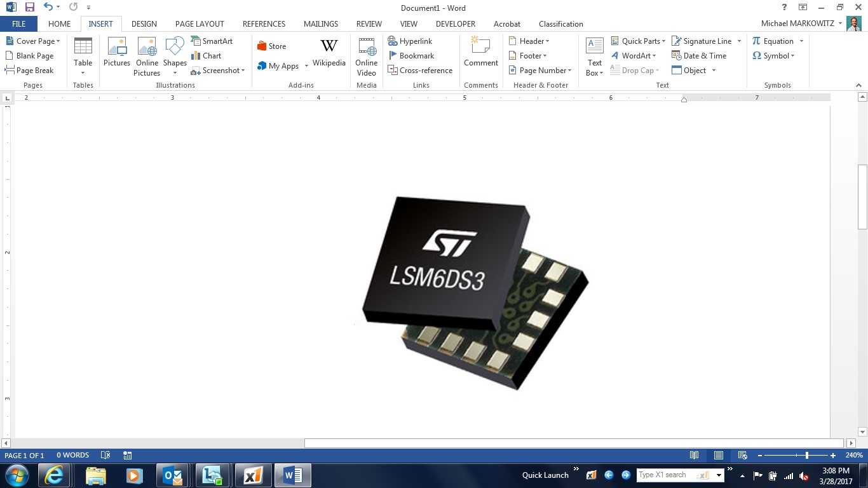Viewport: 868px width, 488px height.
Task: Select Print Layout view button
Action: 719,456
